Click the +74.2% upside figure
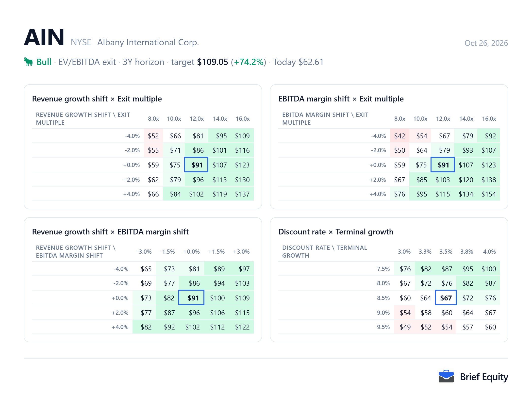The width and height of the screenshot is (532, 396). coord(249,62)
